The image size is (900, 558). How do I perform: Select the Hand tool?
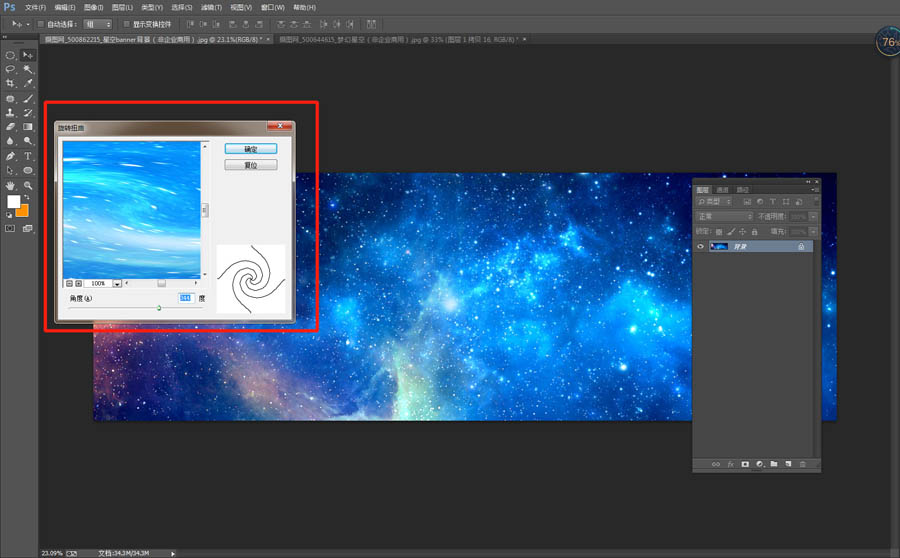tap(11, 185)
